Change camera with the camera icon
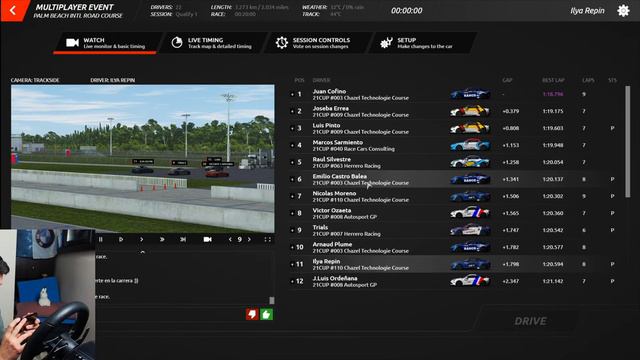Viewport: 640px width, 360px height. pos(207,240)
